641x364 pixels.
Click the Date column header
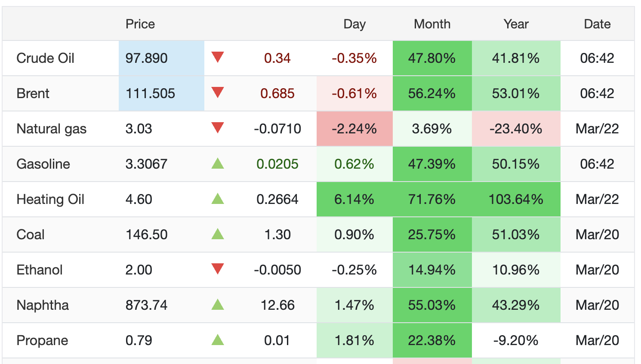click(x=597, y=24)
